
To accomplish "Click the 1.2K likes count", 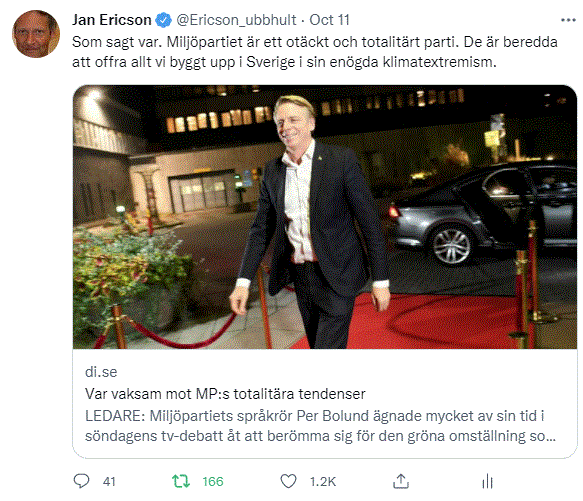I will 323,482.
